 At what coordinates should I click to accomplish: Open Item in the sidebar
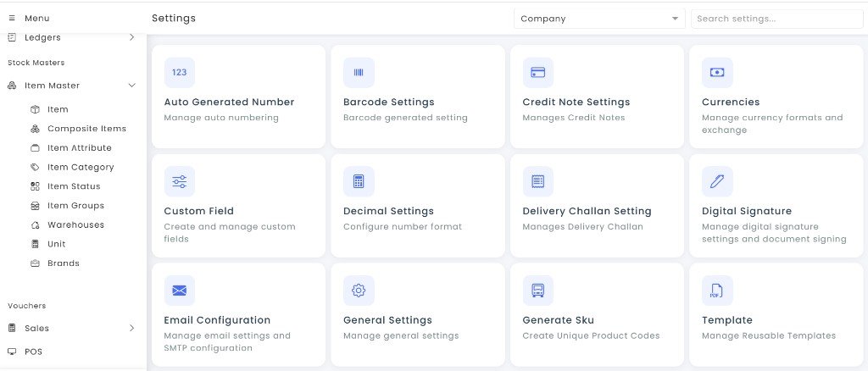[x=58, y=109]
